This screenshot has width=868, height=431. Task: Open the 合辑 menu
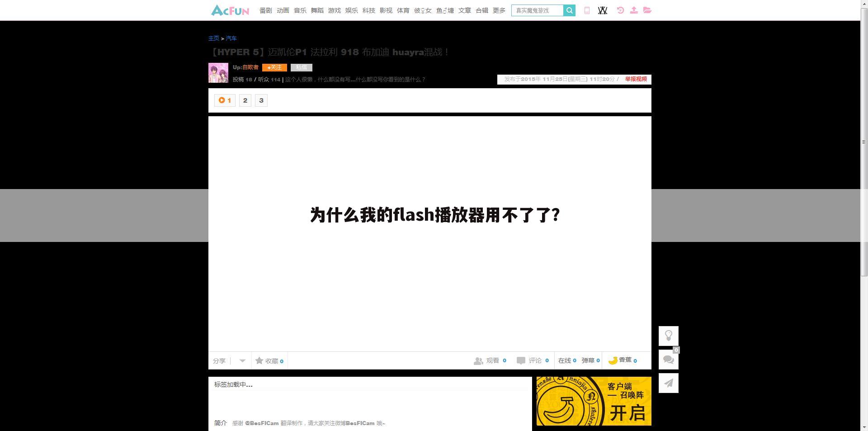(x=482, y=10)
